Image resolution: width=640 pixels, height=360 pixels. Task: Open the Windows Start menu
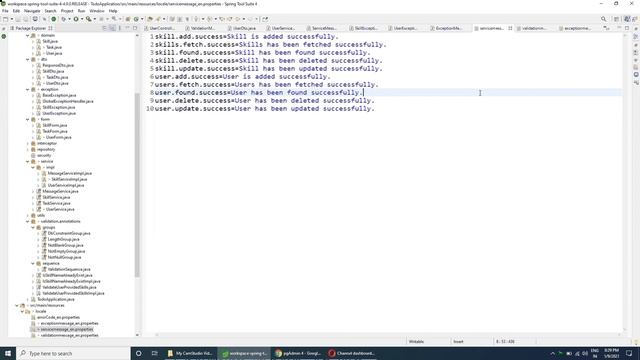(x=8, y=353)
